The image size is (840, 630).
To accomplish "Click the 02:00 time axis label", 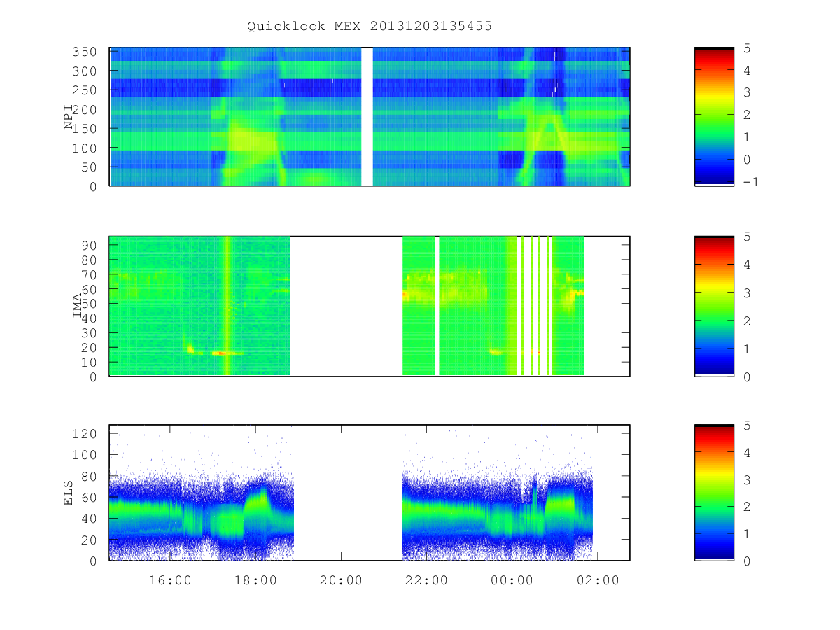I will [598, 580].
